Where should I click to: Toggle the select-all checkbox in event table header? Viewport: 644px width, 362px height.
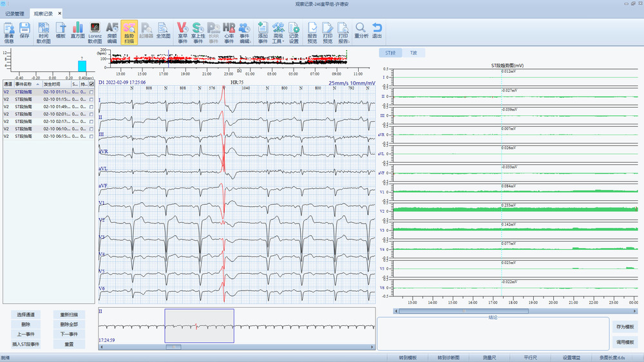[92, 84]
